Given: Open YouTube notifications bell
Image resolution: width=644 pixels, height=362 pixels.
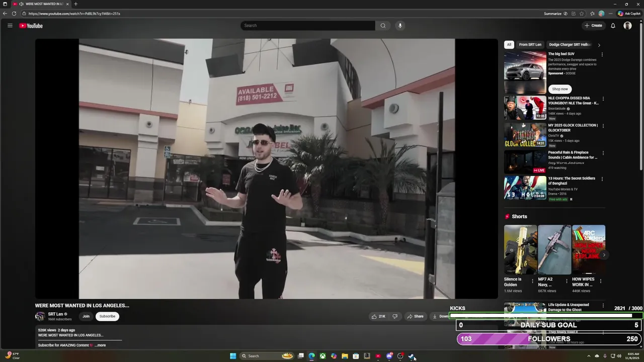Looking at the screenshot, I should pos(613,26).
